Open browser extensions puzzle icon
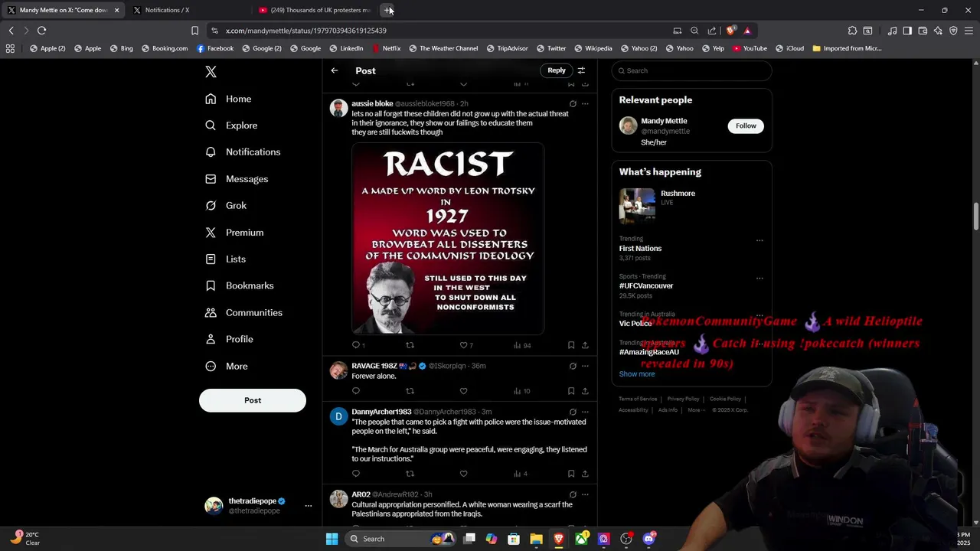This screenshot has height=551, width=980. coord(852,31)
